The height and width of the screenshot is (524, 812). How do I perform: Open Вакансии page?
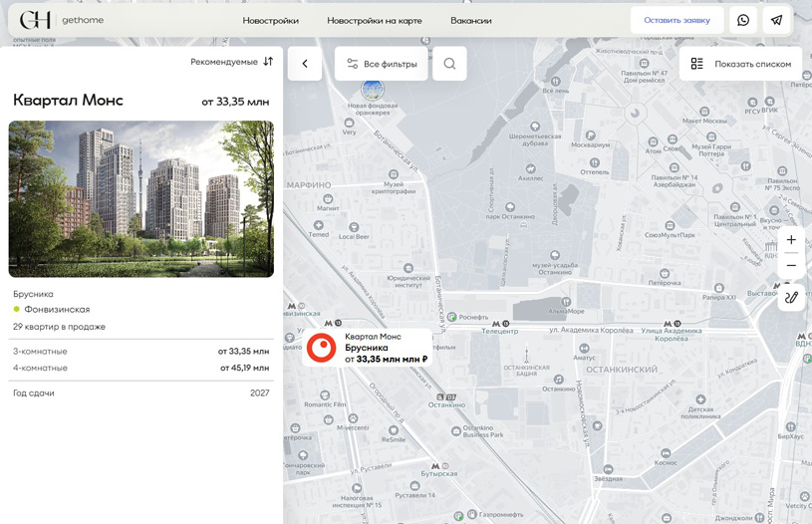click(470, 21)
